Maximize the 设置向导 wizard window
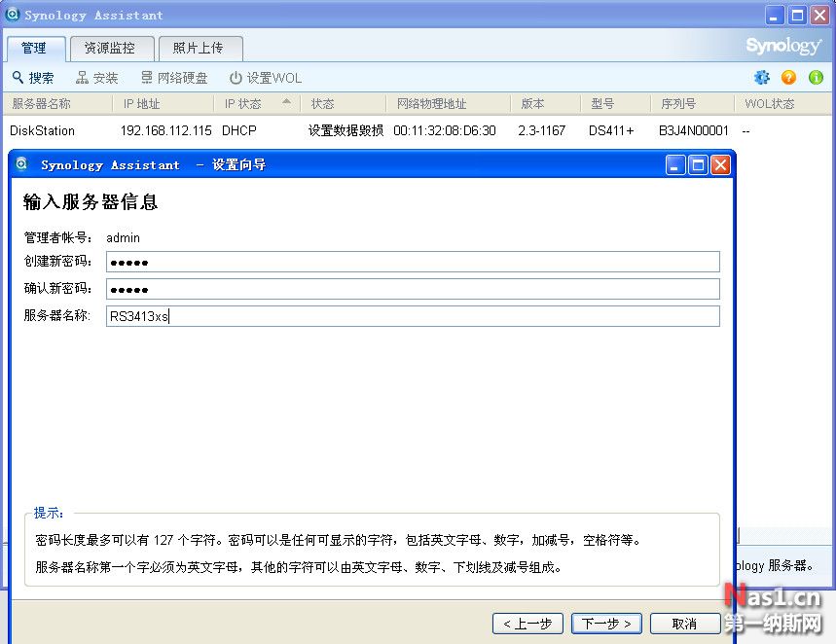This screenshot has width=836, height=644. click(x=698, y=165)
